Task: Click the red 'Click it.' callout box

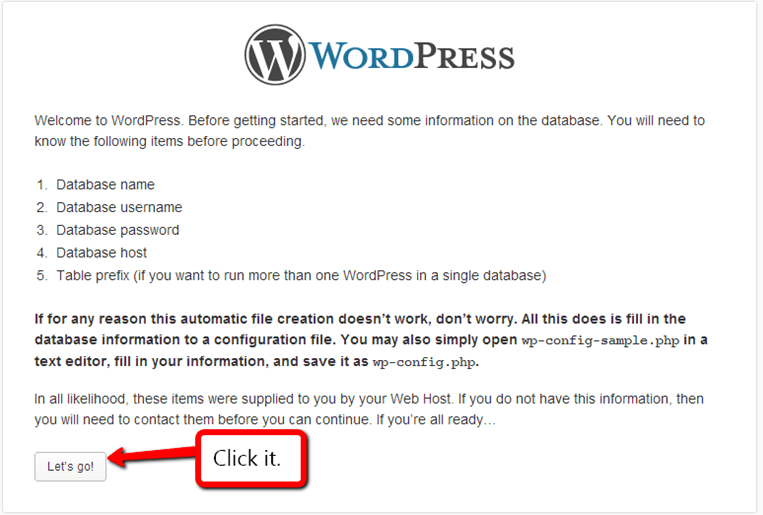Action: [x=252, y=459]
